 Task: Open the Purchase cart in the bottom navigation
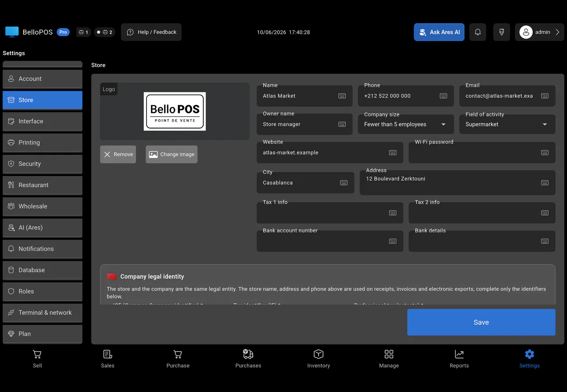click(x=178, y=359)
